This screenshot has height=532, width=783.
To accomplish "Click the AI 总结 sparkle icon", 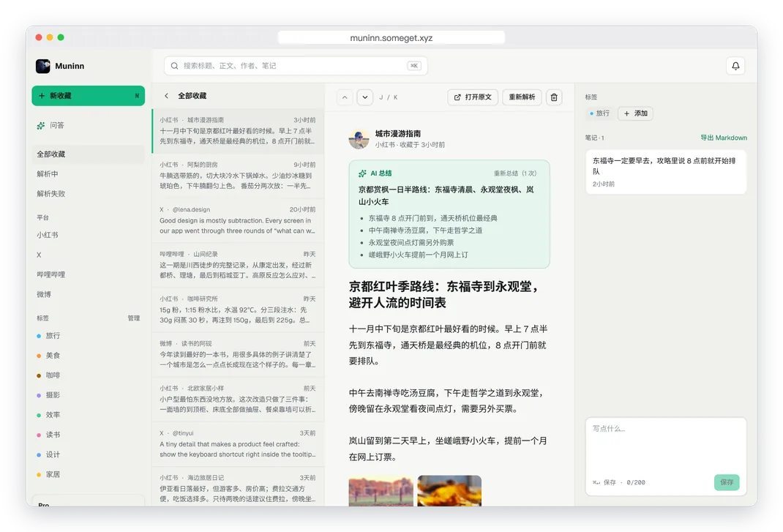I will click(362, 173).
